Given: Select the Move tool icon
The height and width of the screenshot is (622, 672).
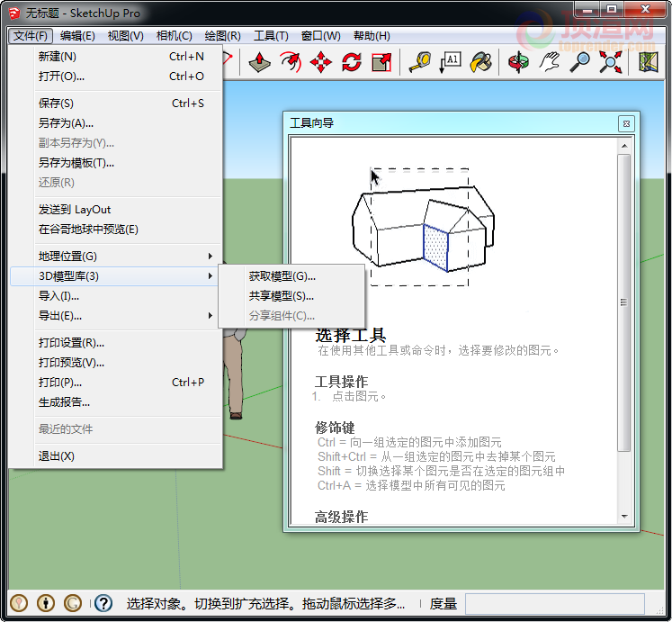Looking at the screenshot, I should [321, 62].
